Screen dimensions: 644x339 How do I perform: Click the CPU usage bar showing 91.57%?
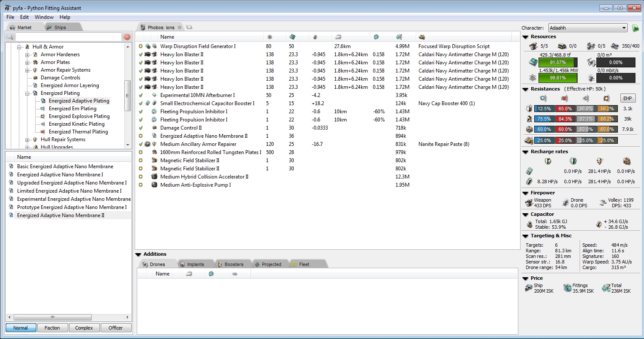tap(559, 62)
